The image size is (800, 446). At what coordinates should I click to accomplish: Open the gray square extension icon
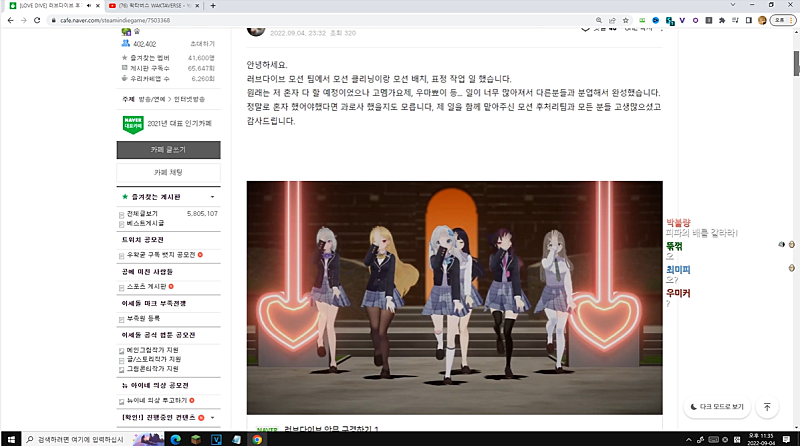709,20
